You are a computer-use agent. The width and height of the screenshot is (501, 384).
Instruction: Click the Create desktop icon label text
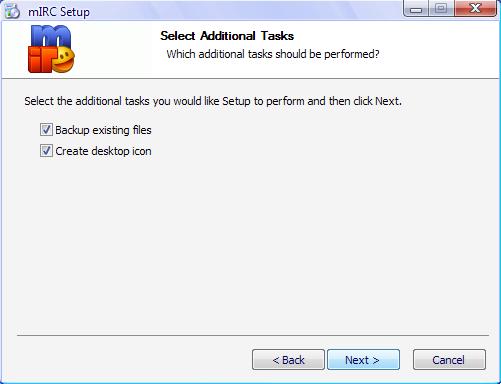103,151
